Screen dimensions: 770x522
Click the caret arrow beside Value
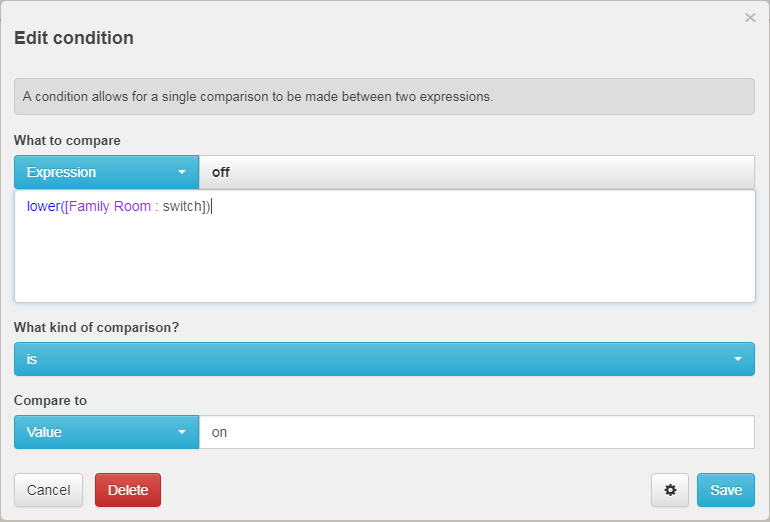pyautogui.click(x=182, y=432)
